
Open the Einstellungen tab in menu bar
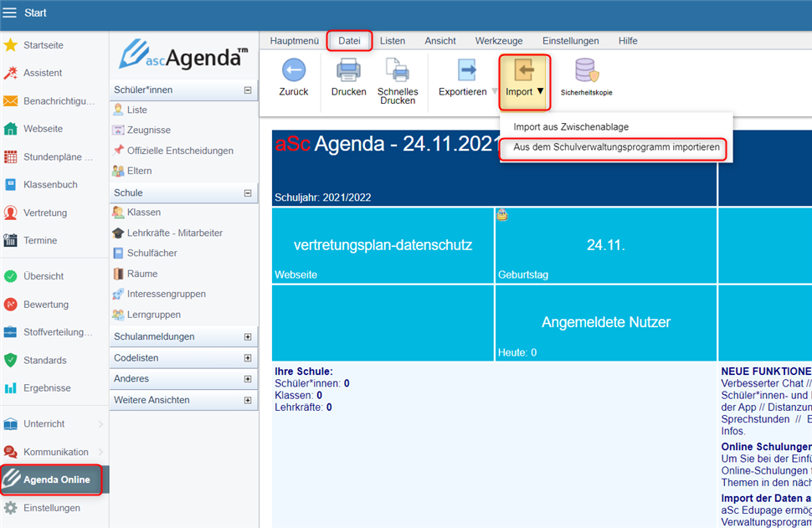(x=571, y=41)
